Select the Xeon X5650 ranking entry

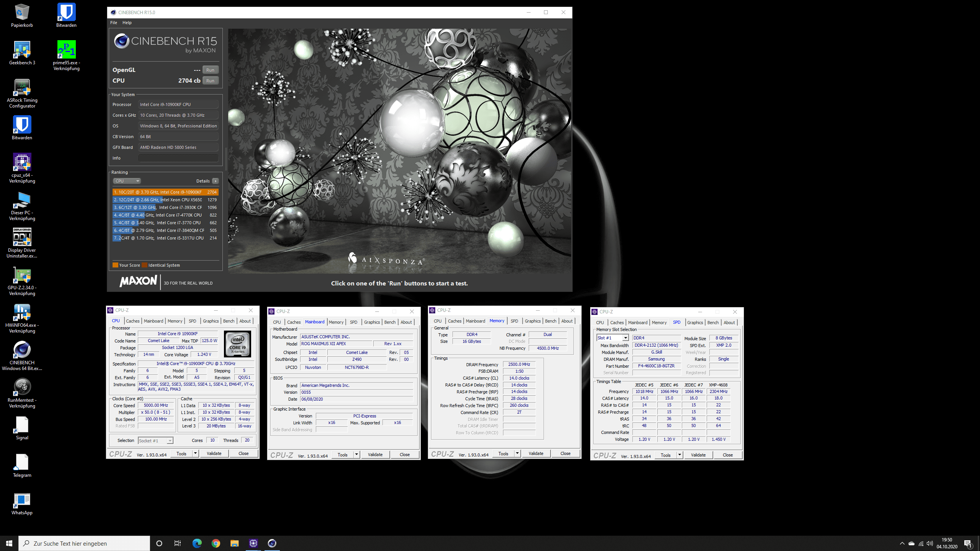165,200
